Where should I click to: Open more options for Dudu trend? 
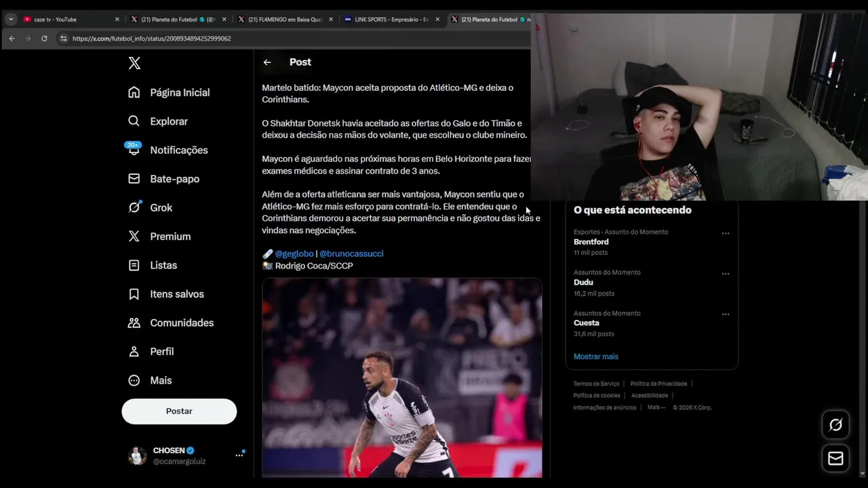726,274
